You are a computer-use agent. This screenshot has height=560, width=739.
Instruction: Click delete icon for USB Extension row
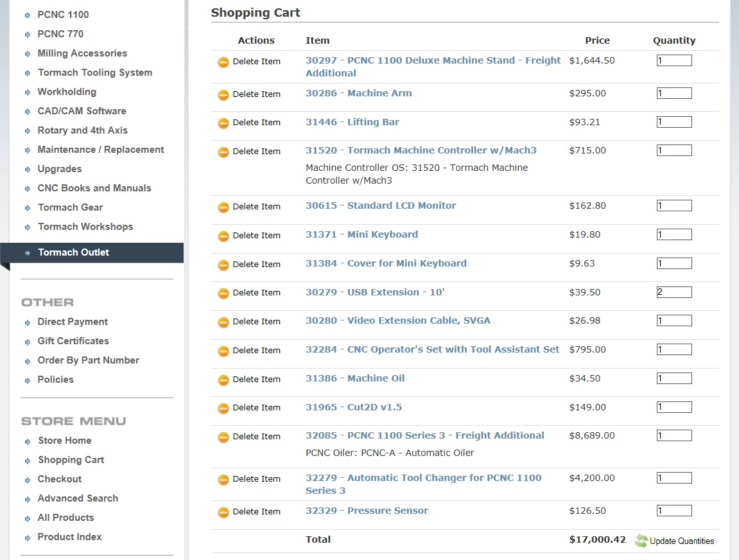[223, 293]
